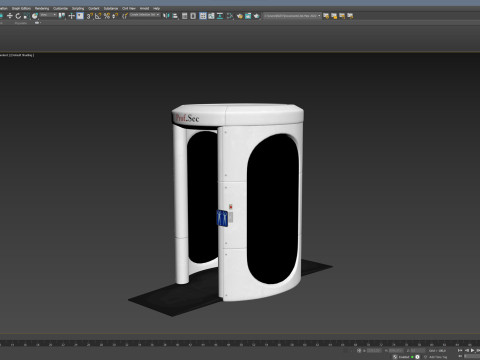
Task: Click the icon left of Enabled label
Action: [x=395, y=357]
